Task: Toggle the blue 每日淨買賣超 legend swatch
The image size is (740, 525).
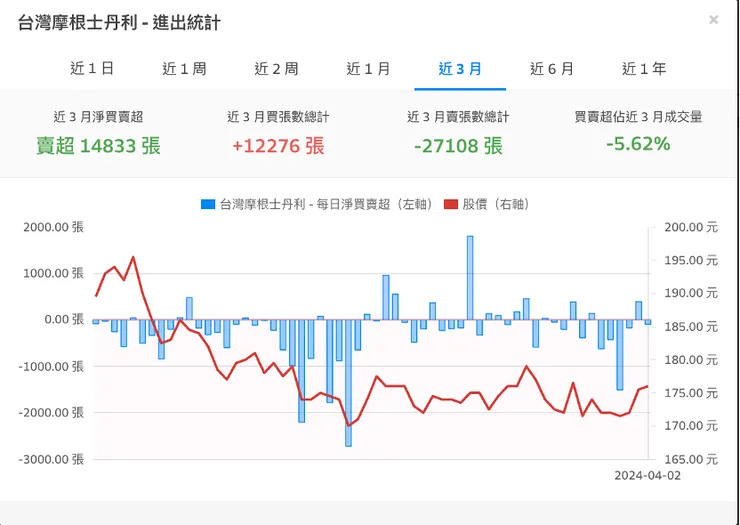Action: coord(208,204)
